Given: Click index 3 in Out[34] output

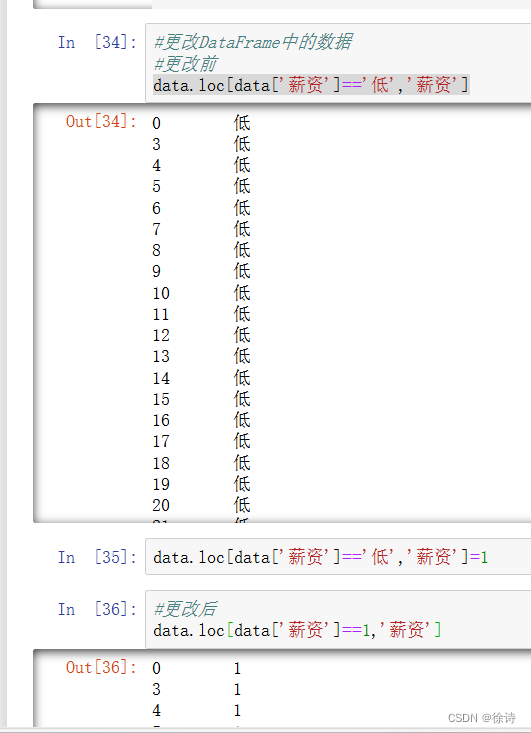Looking at the screenshot, I should [157, 144].
